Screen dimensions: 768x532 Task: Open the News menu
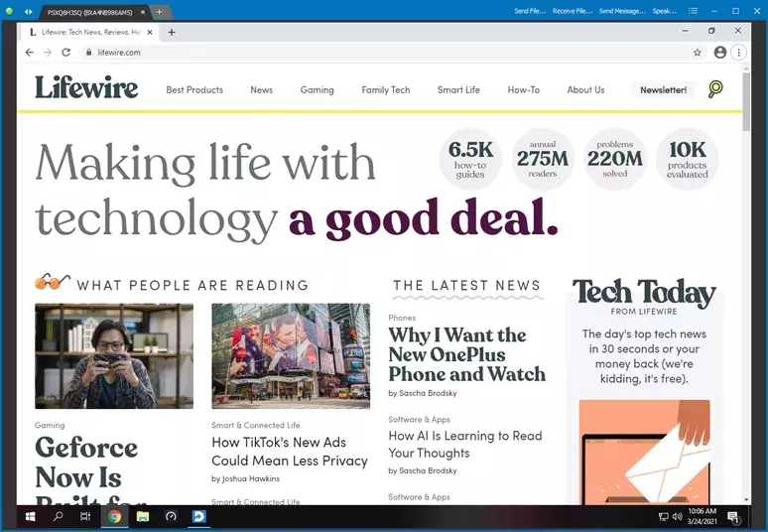pyautogui.click(x=262, y=90)
